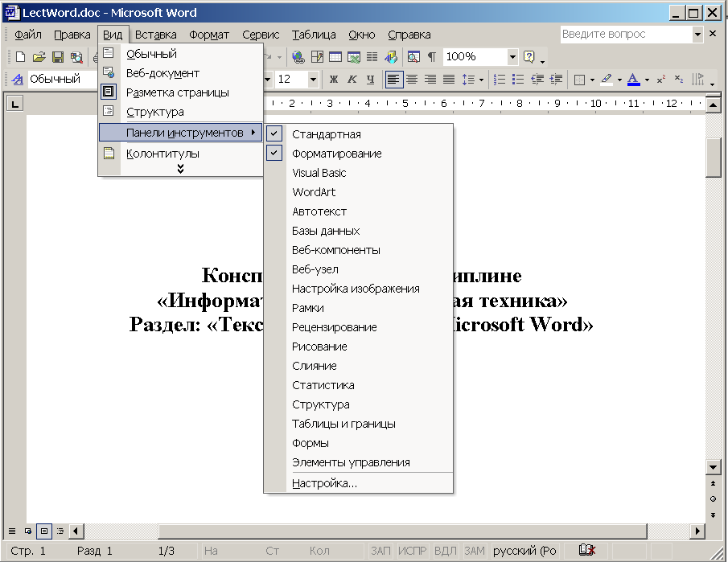728x562 pixels.
Task: Open the borders dropdown arrow
Action: tap(592, 80)
